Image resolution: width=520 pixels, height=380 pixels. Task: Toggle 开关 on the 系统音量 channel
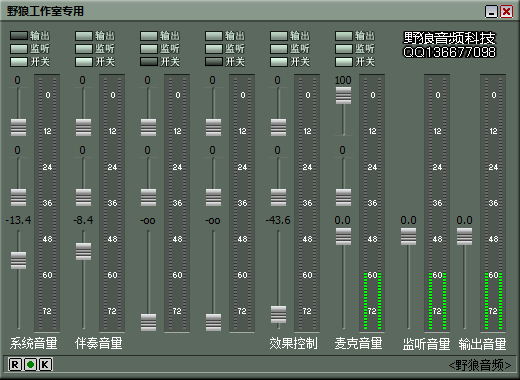click(19, 62)
